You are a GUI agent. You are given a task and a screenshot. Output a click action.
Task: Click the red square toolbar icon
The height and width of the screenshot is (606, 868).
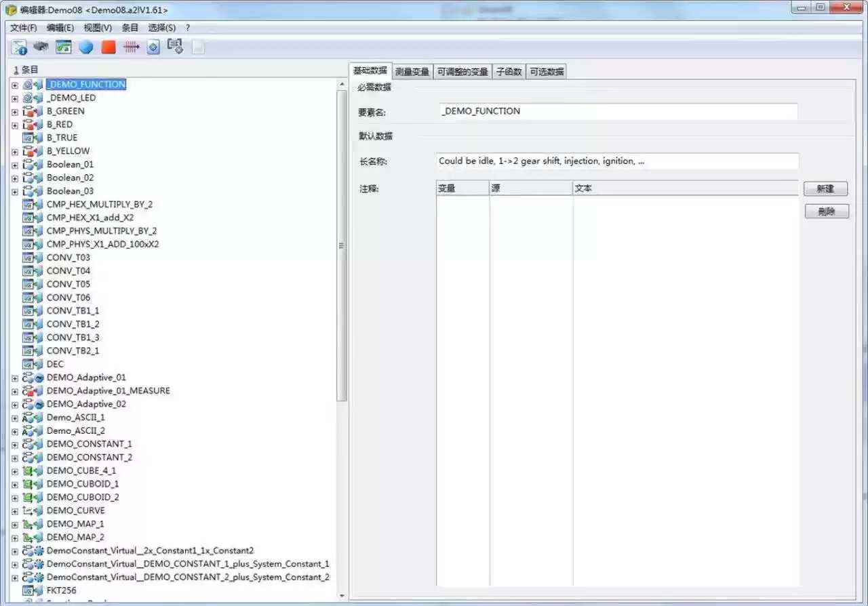coord(108,47)
